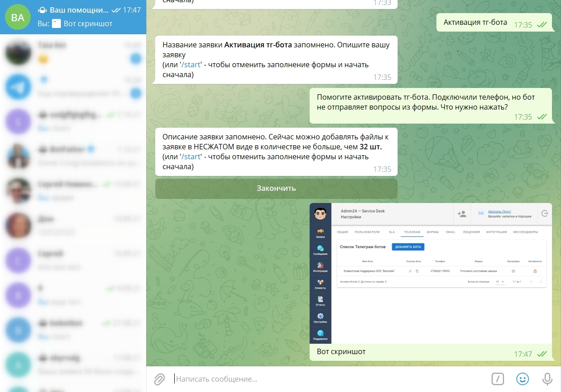The height and width of the screenshot is (392, 561).
Task: Click the microphone voice message icon
Action: click(x=547, y=379)
